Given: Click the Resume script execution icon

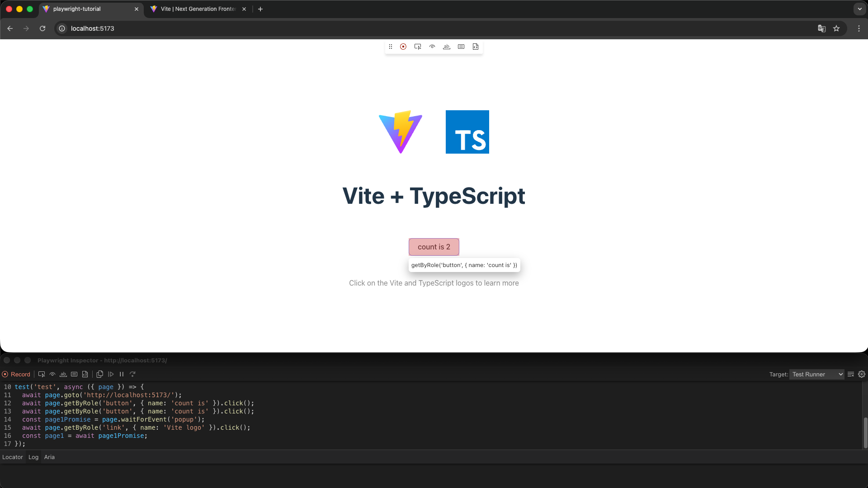Looking at the screenshot, I should click(110, 374).
